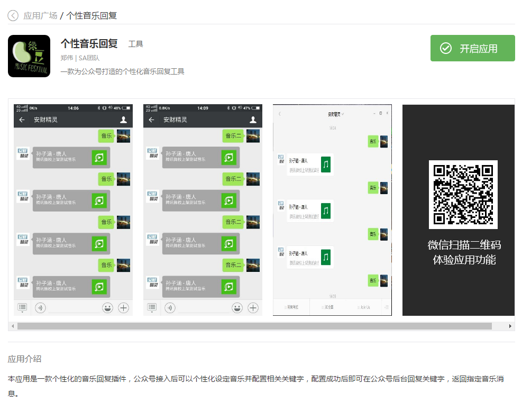522x420 pixels.
Task: Click the 微信扫描二维码 caption text
Action: [464, 245]
